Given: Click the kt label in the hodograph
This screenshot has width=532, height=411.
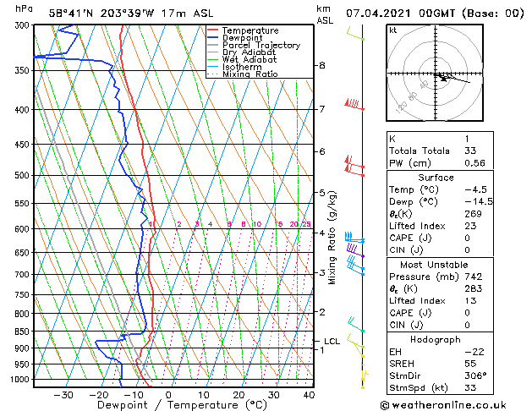Looking at the screenshot, I should (x=393, y=30).
